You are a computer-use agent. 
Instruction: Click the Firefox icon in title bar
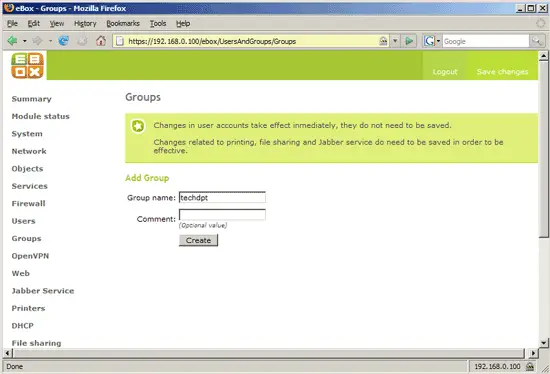pyautogui.click(x=8, y=8)
